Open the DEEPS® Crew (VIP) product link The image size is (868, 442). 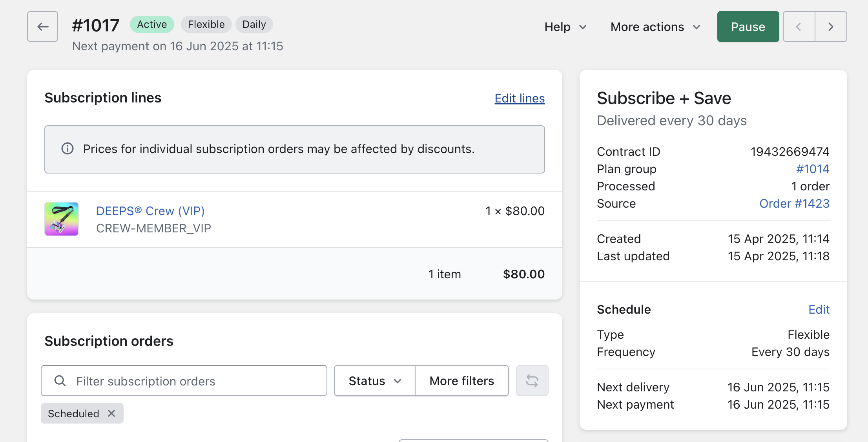pos(150,211)
